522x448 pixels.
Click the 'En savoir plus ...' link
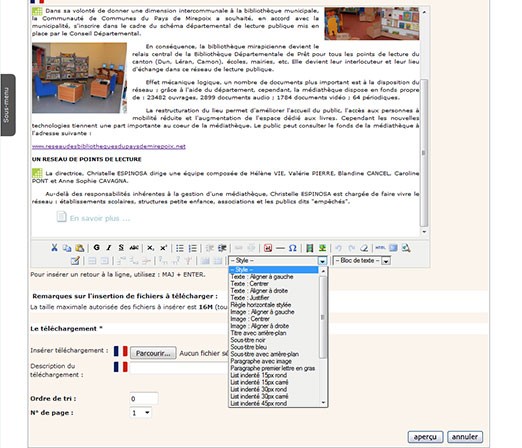tap(100, 218)
